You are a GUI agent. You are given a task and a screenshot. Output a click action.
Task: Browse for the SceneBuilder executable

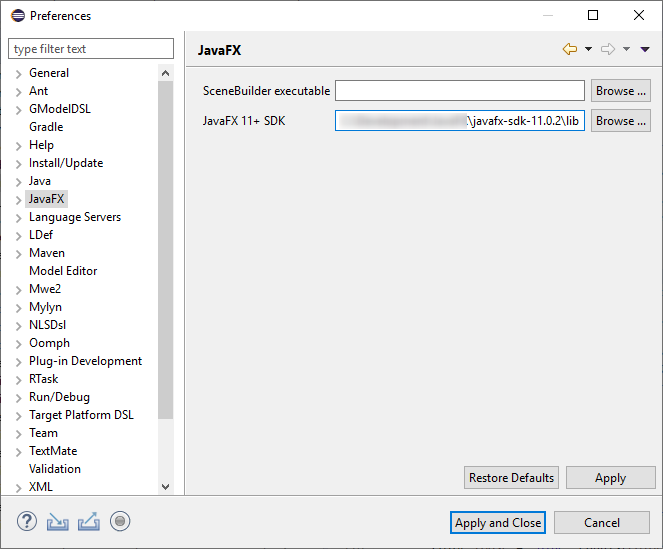(621, 91)
